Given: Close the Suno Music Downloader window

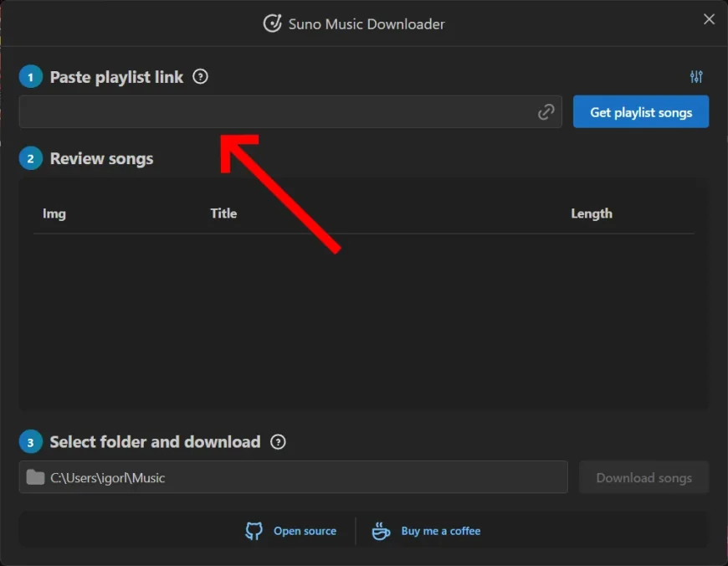Looking at the screenshot, I should (x=709, y=19).
